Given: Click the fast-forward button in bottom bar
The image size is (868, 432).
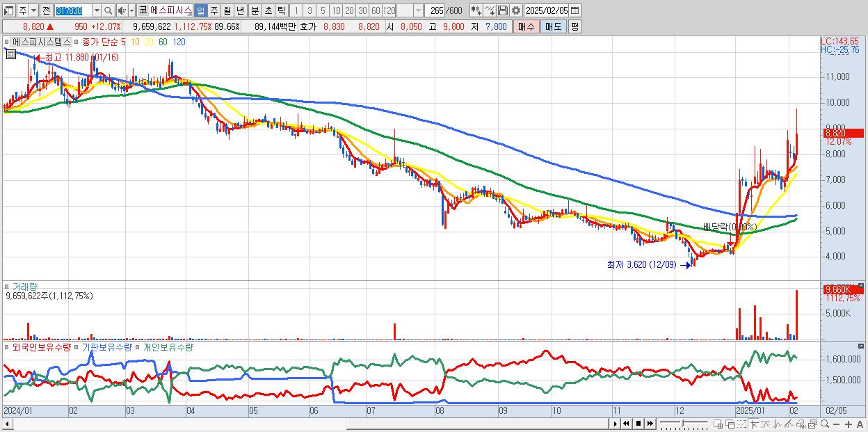Looking at the screenshot, I should click(x=650, y=424).
